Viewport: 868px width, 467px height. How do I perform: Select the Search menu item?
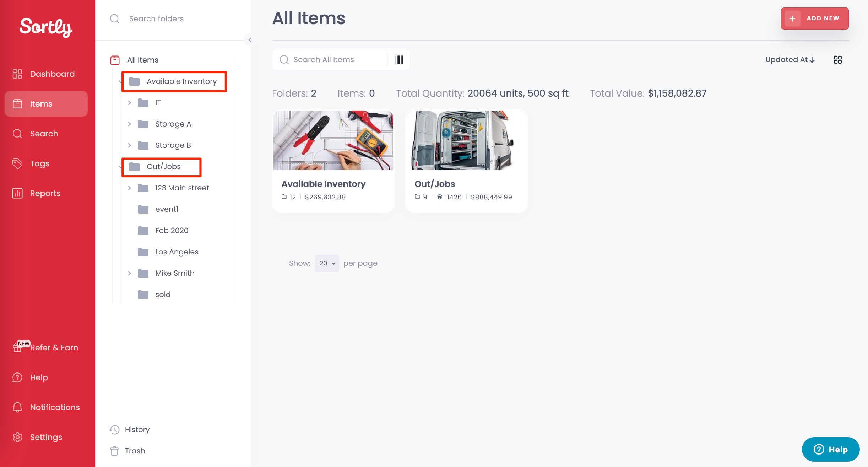click(46, 134)
